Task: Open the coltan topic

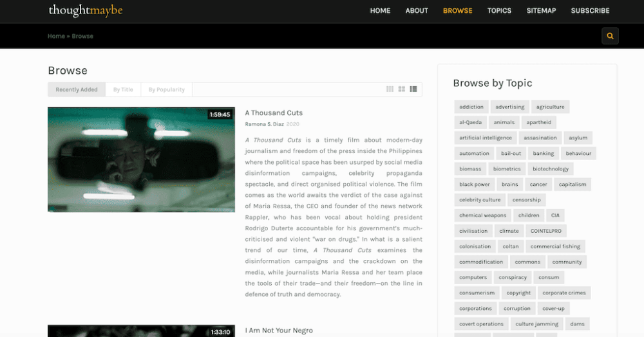Action: point(511,246)
